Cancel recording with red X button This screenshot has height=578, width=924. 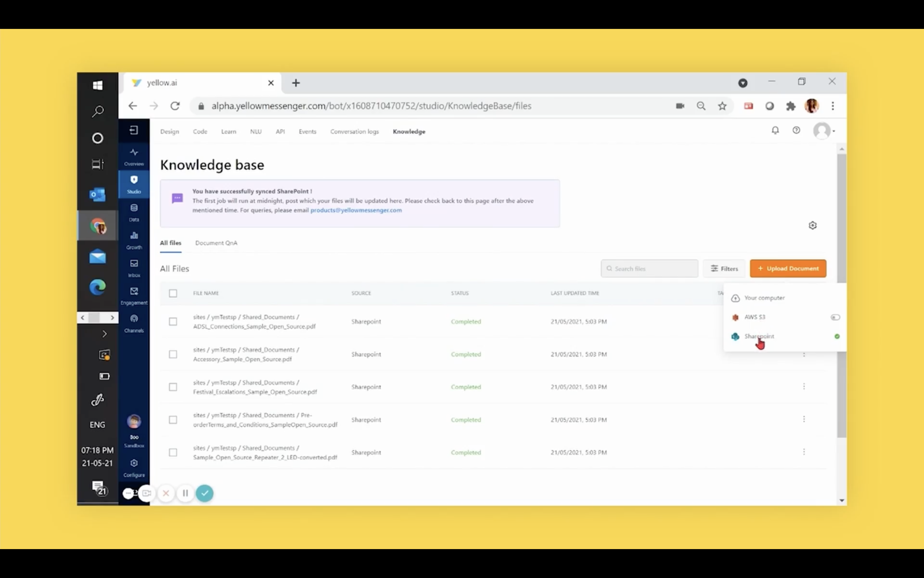pos(166,493)
